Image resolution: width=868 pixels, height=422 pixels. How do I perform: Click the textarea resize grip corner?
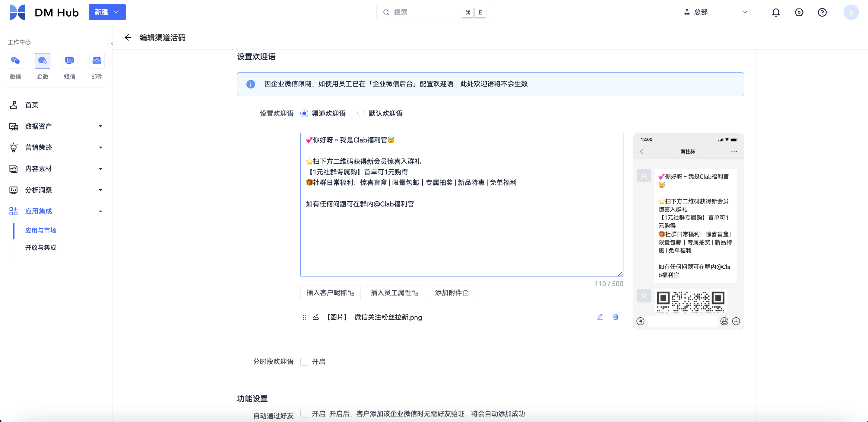pos(620,273)
